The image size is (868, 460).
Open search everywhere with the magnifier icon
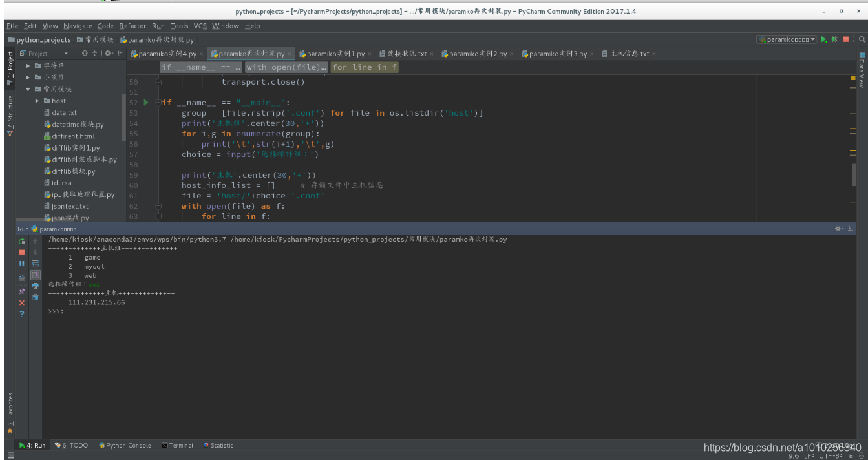[x=862, y=39]
